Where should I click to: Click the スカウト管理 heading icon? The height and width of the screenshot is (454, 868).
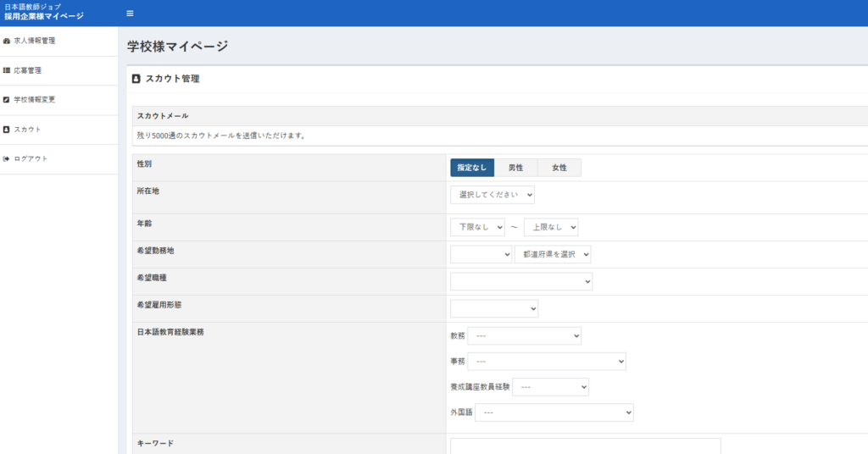pos(136,79)
